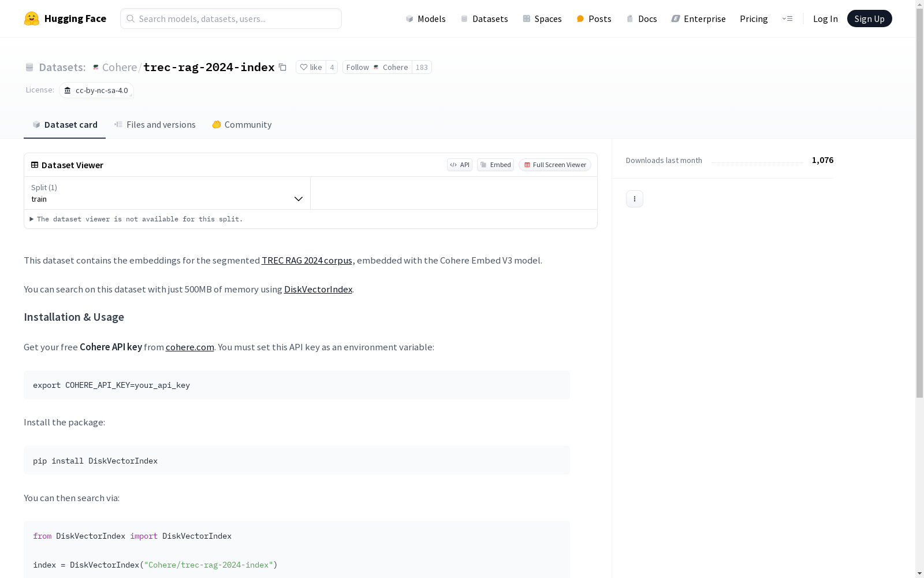Click the 1,076 downloads value

pos(822,160)
